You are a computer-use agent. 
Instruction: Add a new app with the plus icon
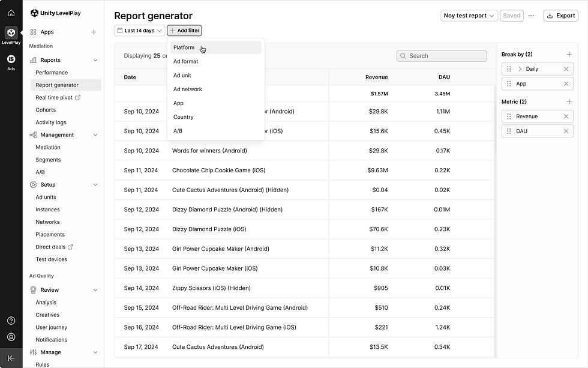click(94, 32)
